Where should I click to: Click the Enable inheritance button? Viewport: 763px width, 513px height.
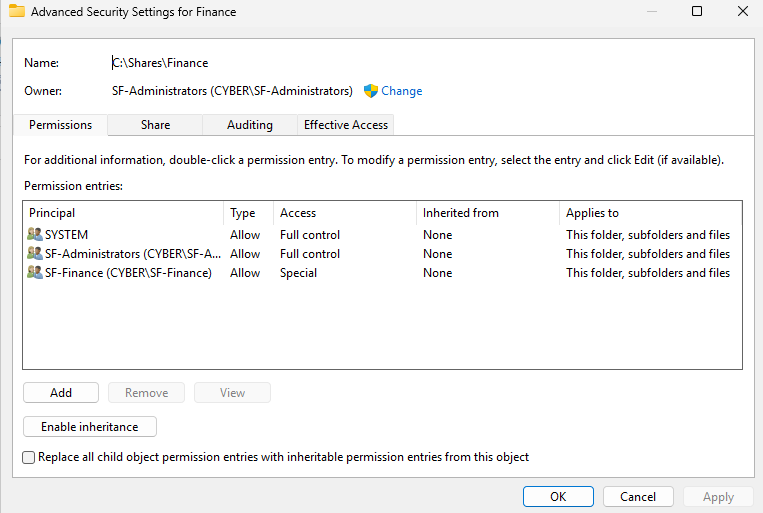pos(89,427)
